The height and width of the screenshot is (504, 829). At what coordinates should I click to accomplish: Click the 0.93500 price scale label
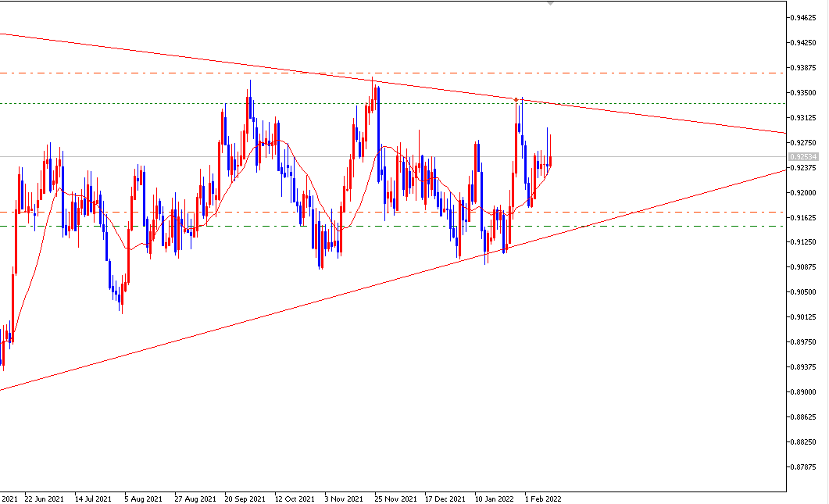803,92
